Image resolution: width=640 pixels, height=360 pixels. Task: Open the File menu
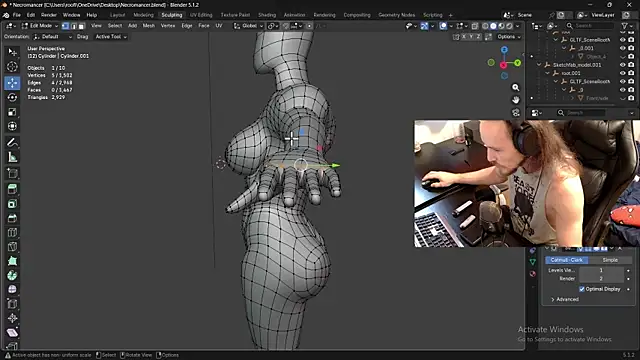click(17, 15)
